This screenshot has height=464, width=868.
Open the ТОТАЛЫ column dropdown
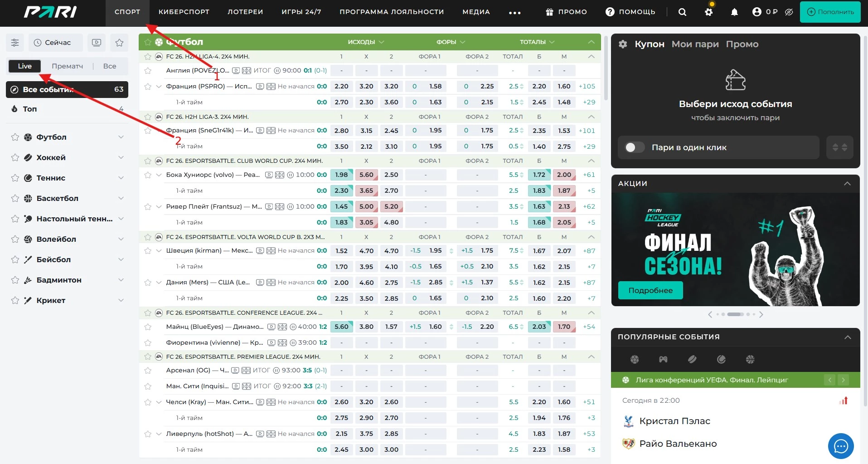point(538,42)
